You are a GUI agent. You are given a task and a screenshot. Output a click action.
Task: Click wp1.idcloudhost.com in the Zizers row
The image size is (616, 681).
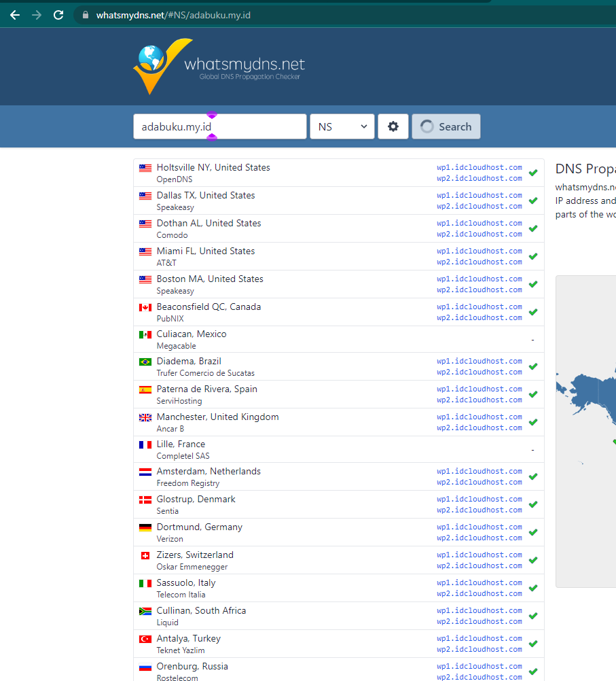pyautogui.click(x=479, y=555)
